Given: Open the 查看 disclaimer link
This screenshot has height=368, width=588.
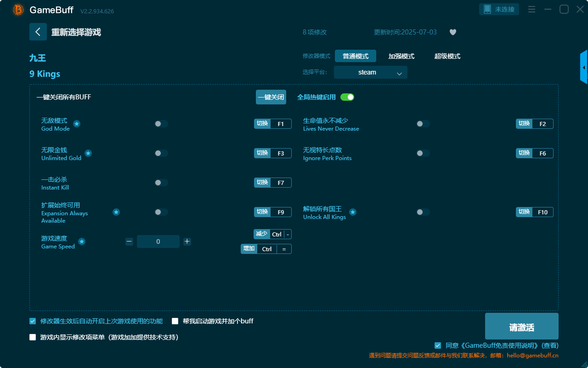Looking at the screenshot, I should (549, 345).
